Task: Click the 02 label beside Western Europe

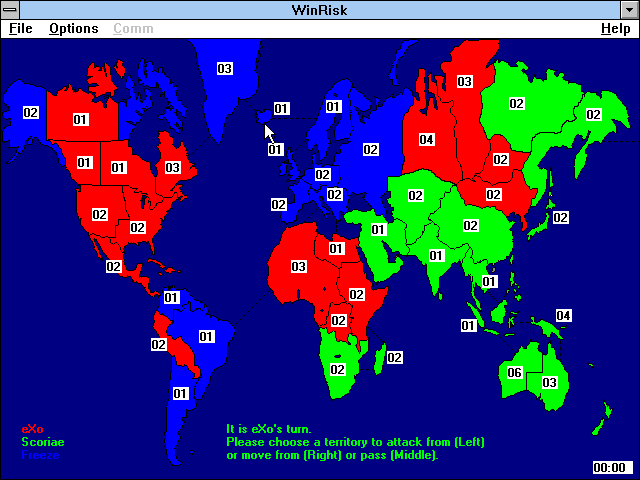Action: [x=279, y=204]
